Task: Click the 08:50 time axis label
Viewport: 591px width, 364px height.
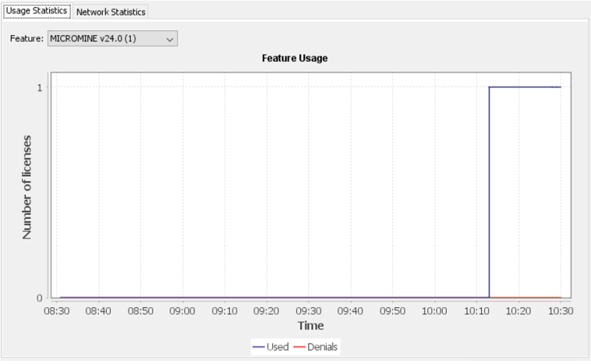Action: pyautogui.click(x=140, y=311)
